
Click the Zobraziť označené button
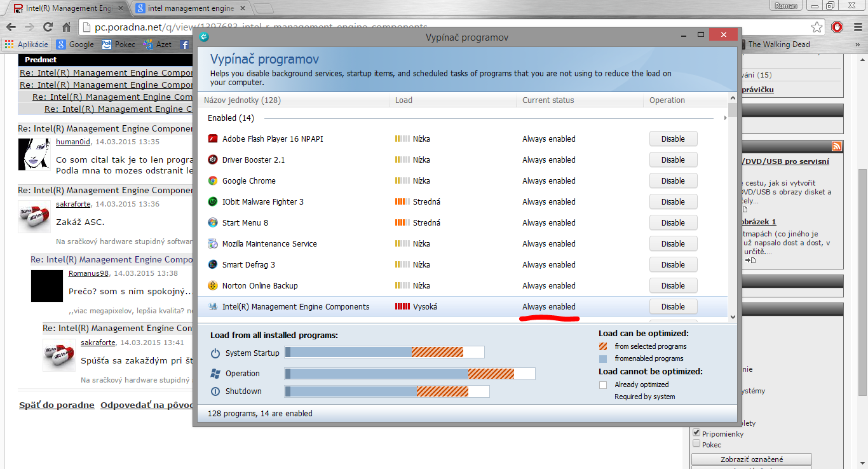pyautogui.click(x=752, y=459)
